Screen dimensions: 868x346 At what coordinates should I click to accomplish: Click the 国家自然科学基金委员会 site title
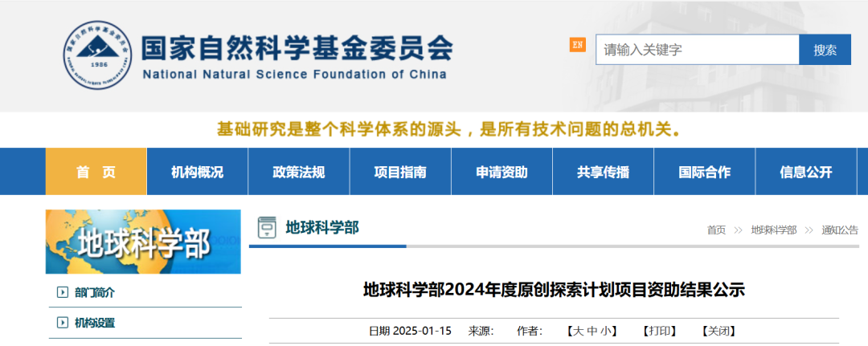297,48
